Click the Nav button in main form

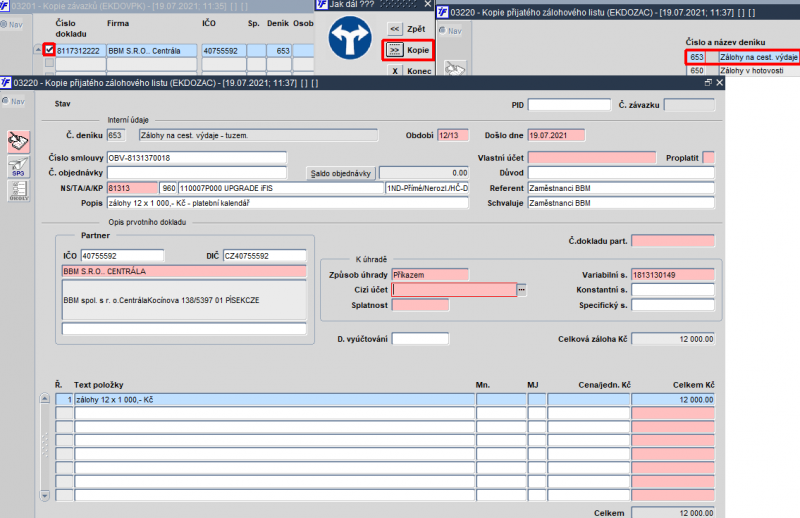(15, 101)
